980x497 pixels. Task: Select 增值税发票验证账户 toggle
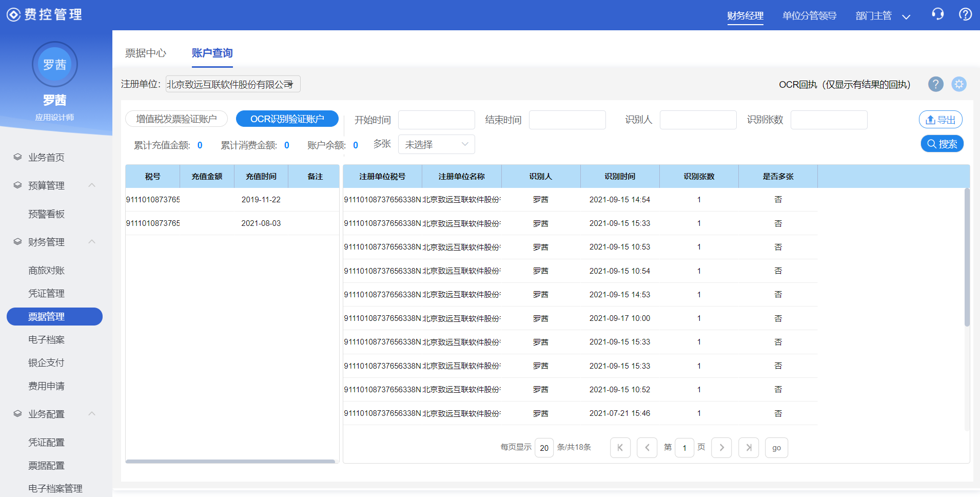[177, 119]
